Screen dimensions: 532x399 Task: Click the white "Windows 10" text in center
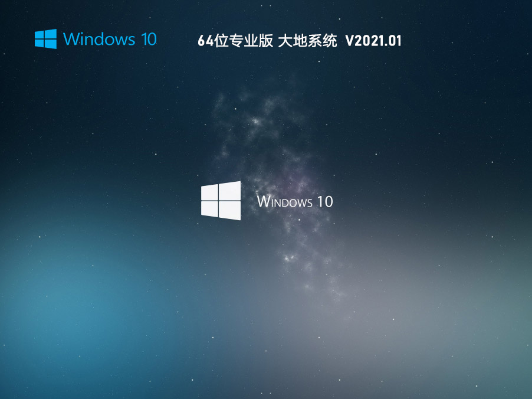(295, 202)
